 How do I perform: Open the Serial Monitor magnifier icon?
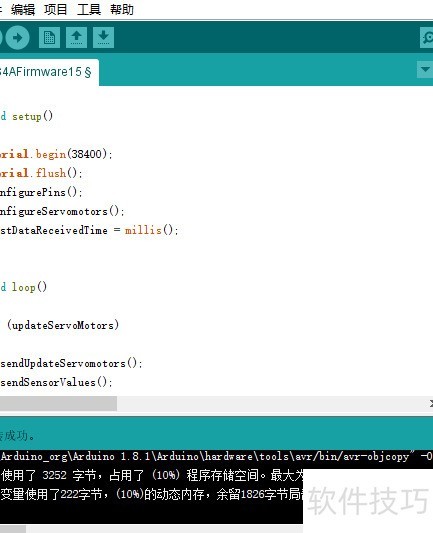tap(427, 37)
